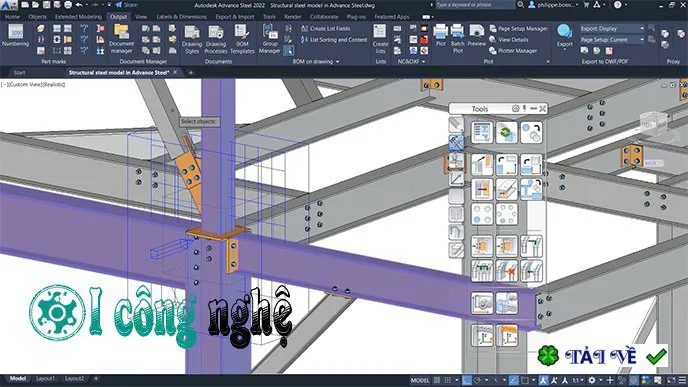Toggle isometric drafting in status bar
This screenshot has height=387, width=688.
coord(496,380)
